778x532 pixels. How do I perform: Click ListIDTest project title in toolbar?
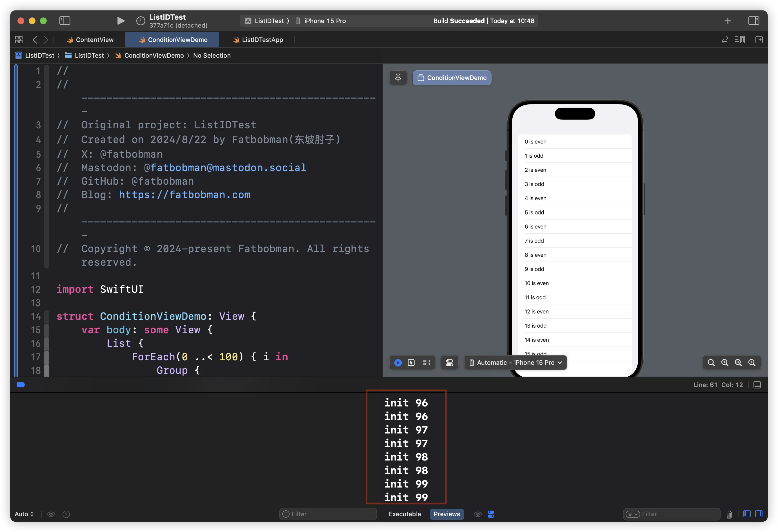click(167, 17)
